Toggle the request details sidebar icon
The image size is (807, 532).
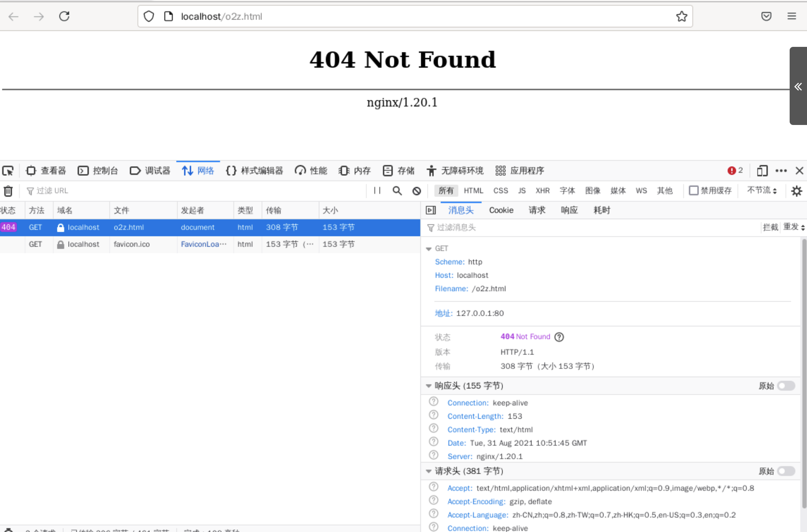pyautogui.click(x=431, y=210)
